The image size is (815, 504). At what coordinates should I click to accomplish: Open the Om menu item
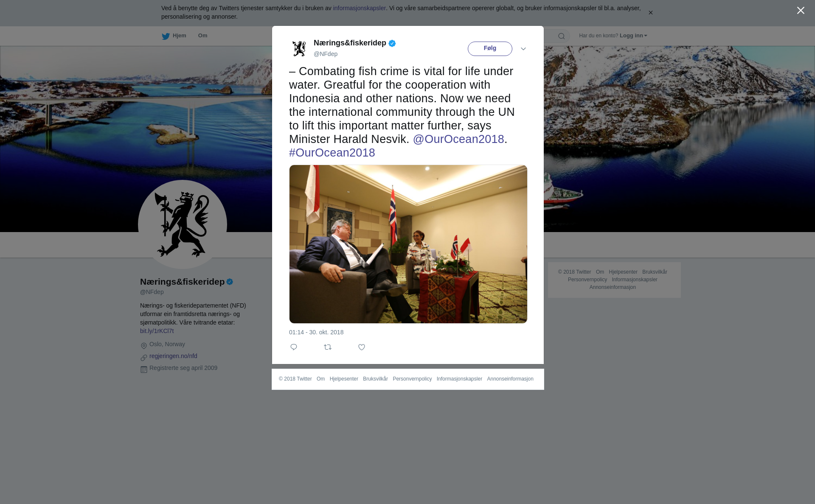tap(202, 36)
